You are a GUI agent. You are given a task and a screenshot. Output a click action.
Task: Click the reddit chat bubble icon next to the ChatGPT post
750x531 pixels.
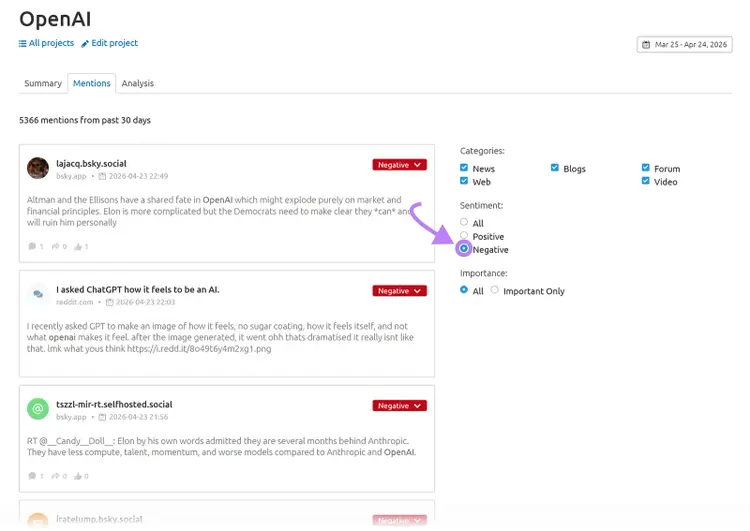pyautogui.click(x=38, y=294)
